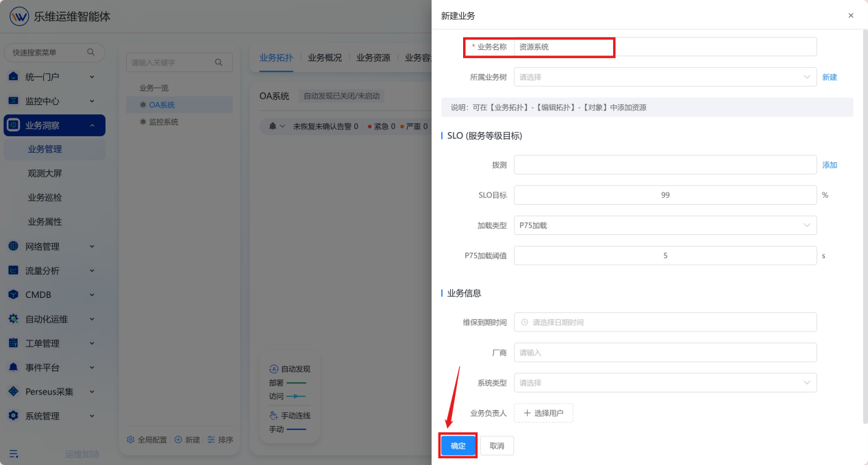Open the 所属业务树 dropdown
The width and height of the screenshot is (868, 465).
click(665, 77)
